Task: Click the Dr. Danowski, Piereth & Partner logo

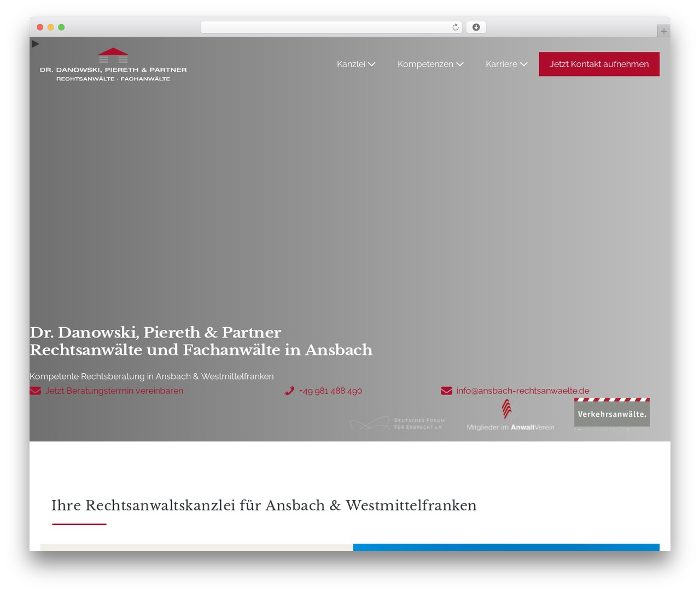Action: 113,65
